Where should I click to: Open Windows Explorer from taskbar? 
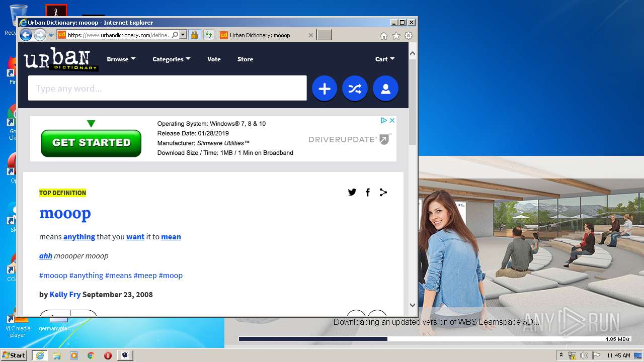(x=57, y=355)
